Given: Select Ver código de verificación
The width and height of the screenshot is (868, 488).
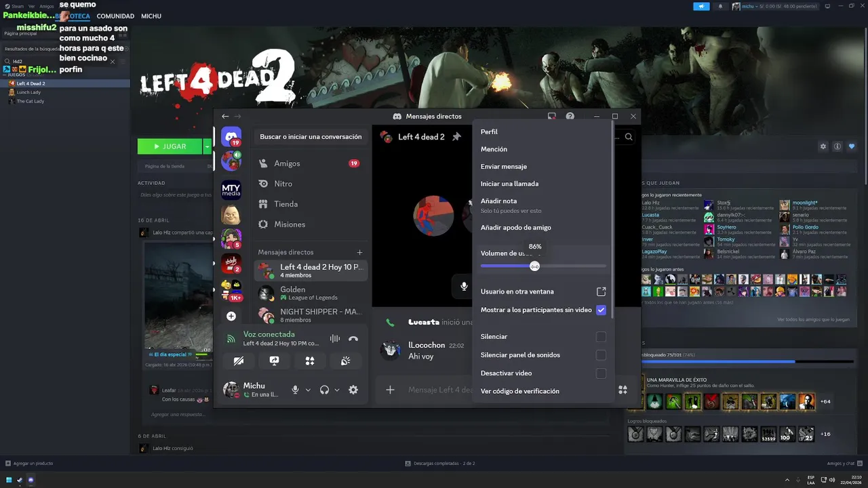Looking at the screenshot, I should click(x=542, y=391).
